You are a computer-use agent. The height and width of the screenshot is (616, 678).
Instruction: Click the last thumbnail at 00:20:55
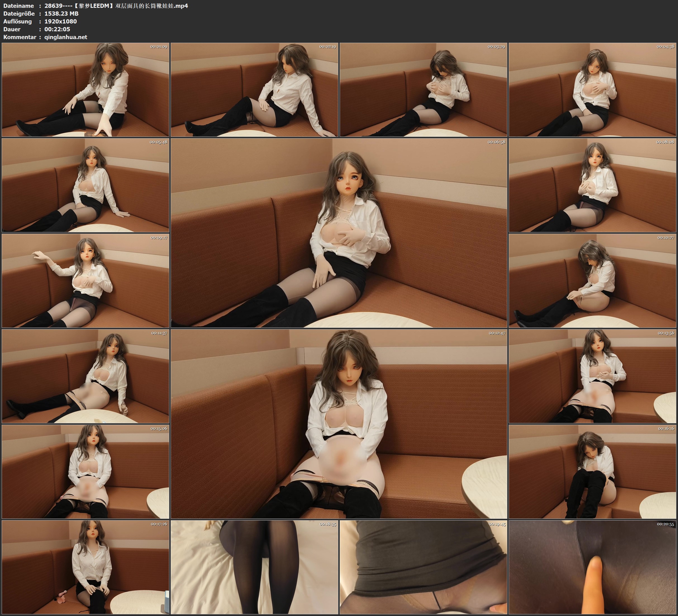pyautogui.click(x=592, y=567)
